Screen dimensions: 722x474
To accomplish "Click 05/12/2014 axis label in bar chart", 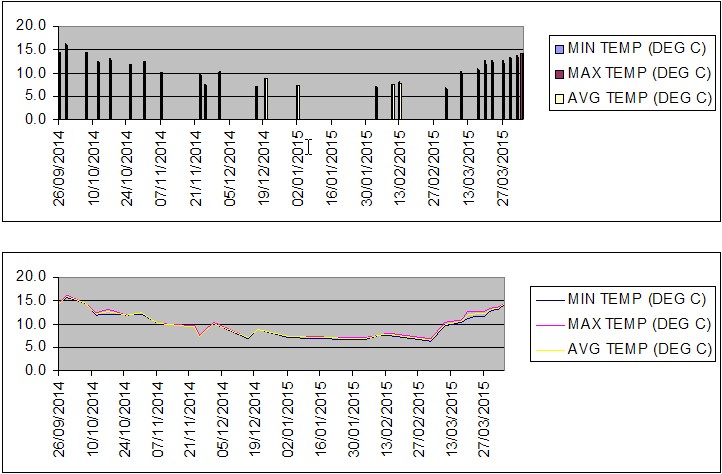I will [x=230, y=168].
